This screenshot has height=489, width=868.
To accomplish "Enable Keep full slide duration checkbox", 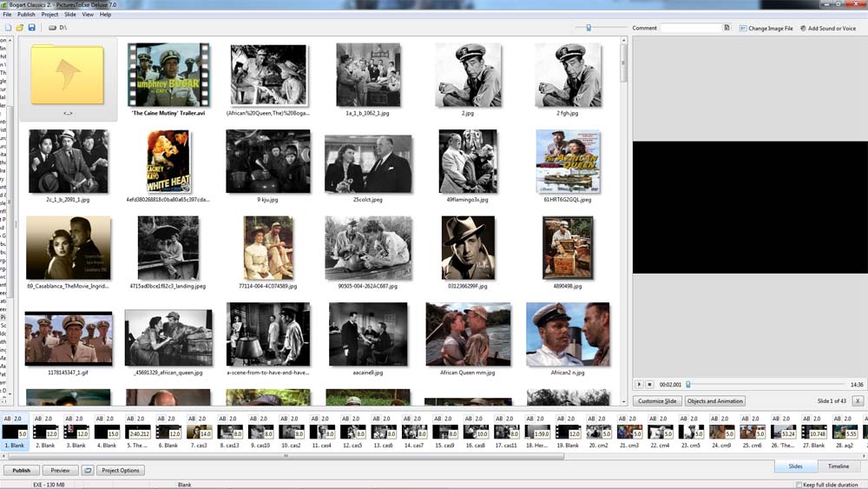I will click(799, 485).
